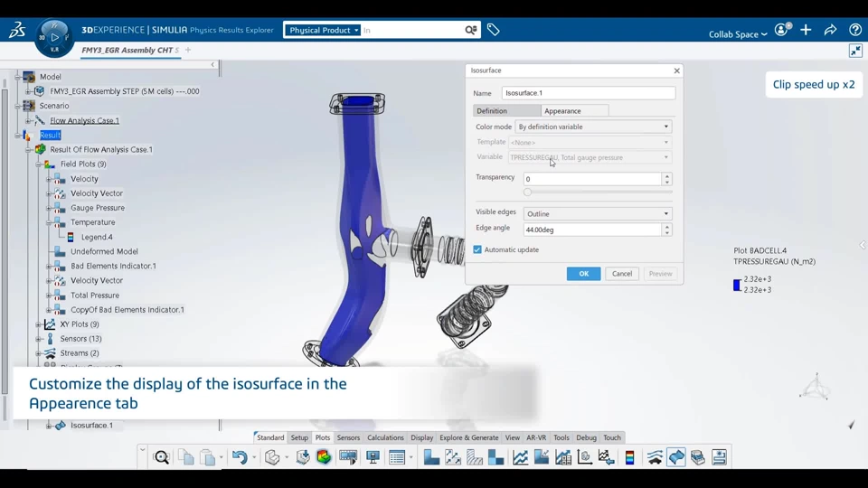Click the plus add icon in the top bar
This screenshot has height=488, width=868.
click(x=806, y=30)
